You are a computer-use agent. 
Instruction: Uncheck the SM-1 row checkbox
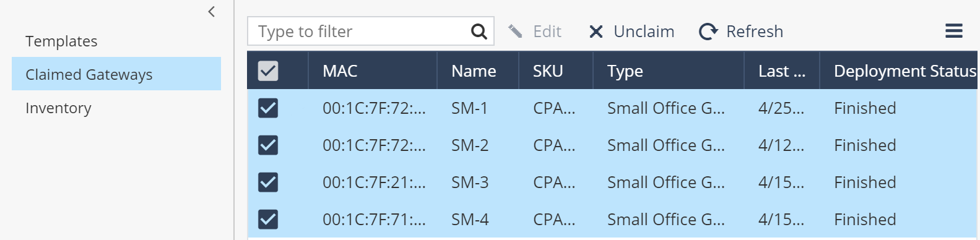point(268,108)
